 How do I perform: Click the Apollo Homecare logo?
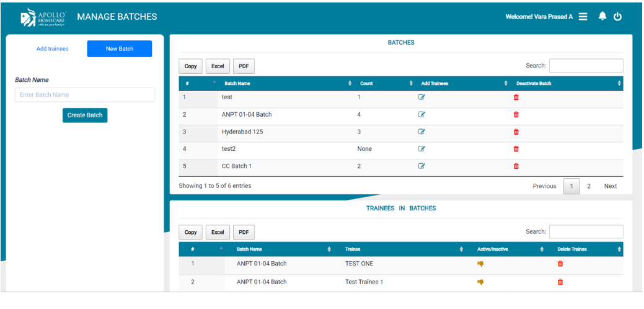pyautogui.click(x=42, y=17)
